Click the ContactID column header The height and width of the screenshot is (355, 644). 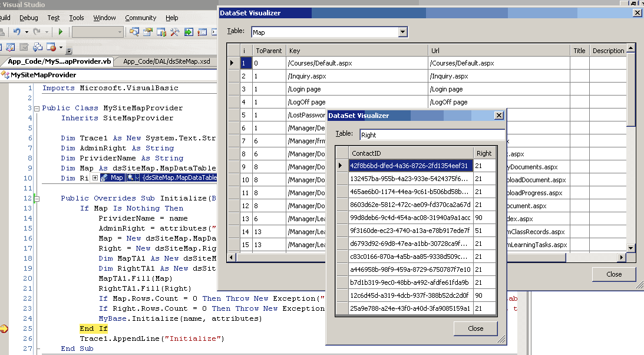pos(411,153)
